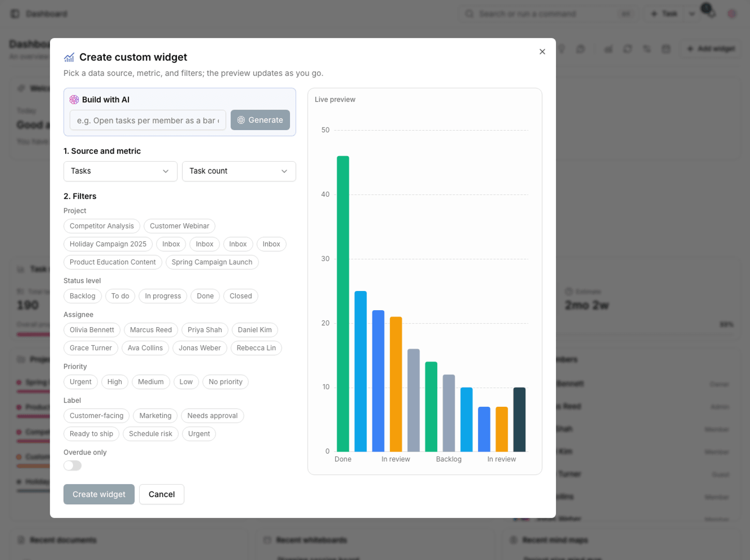Toggle the Customer Webinar project filter
Viewport: 750px width, 560px height.
180,226
